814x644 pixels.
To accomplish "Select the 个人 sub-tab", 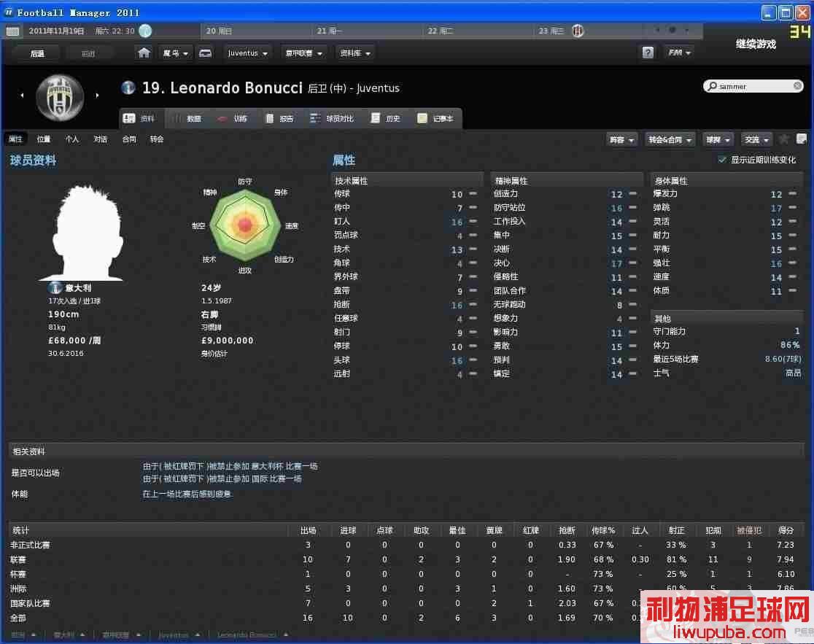I will click(71, 139).
